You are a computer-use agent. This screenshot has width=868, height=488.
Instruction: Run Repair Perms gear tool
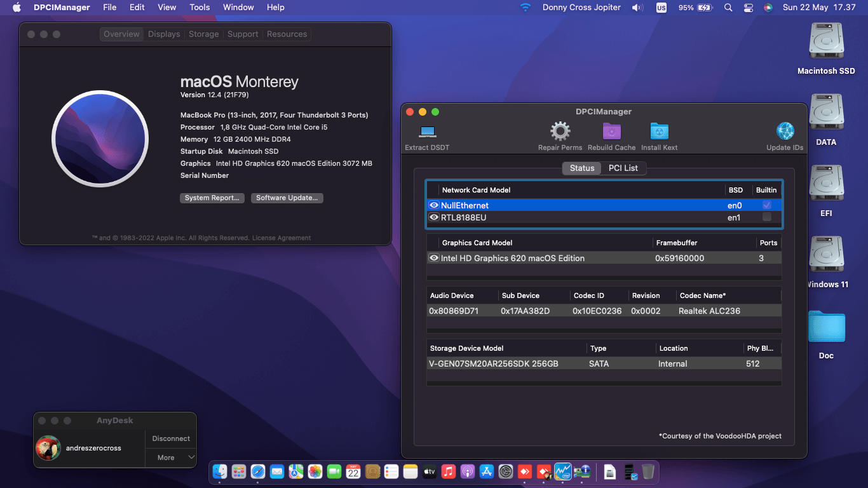click(560, 132)
